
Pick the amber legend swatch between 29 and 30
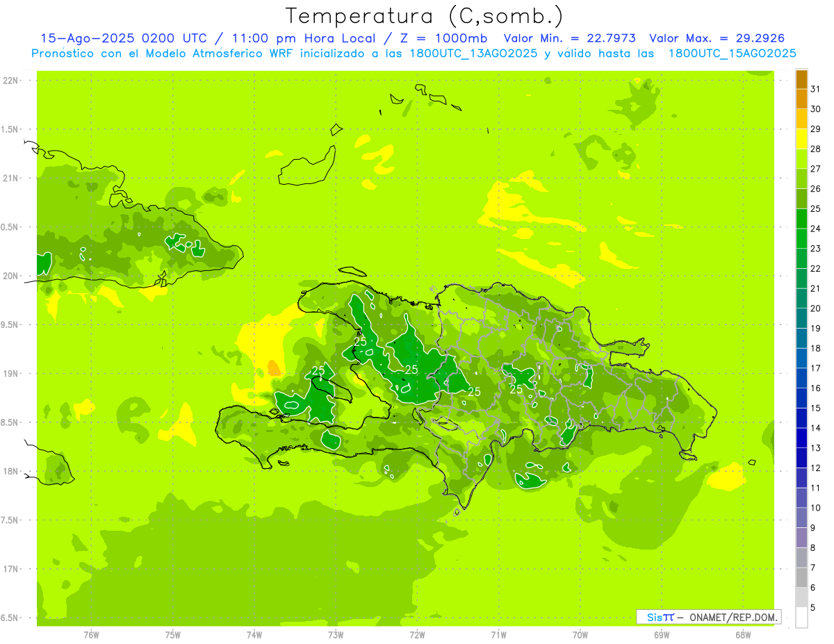click(x=801, y=119)
